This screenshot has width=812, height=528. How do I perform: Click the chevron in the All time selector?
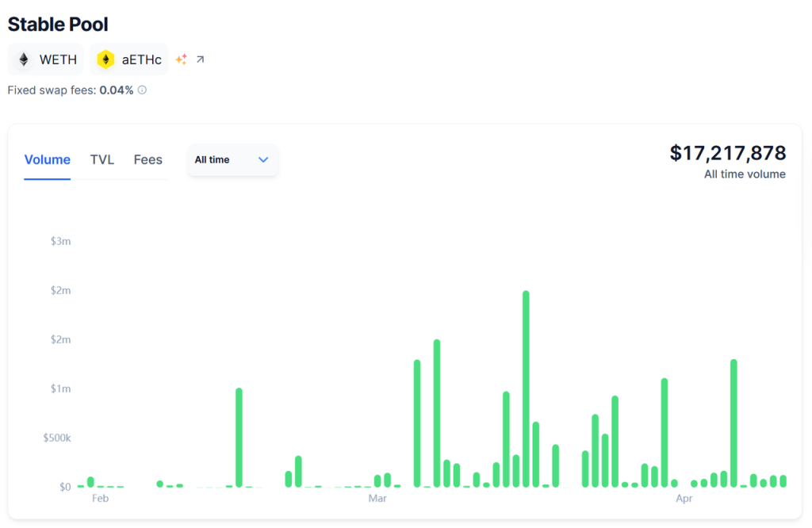tap(263, 160)
